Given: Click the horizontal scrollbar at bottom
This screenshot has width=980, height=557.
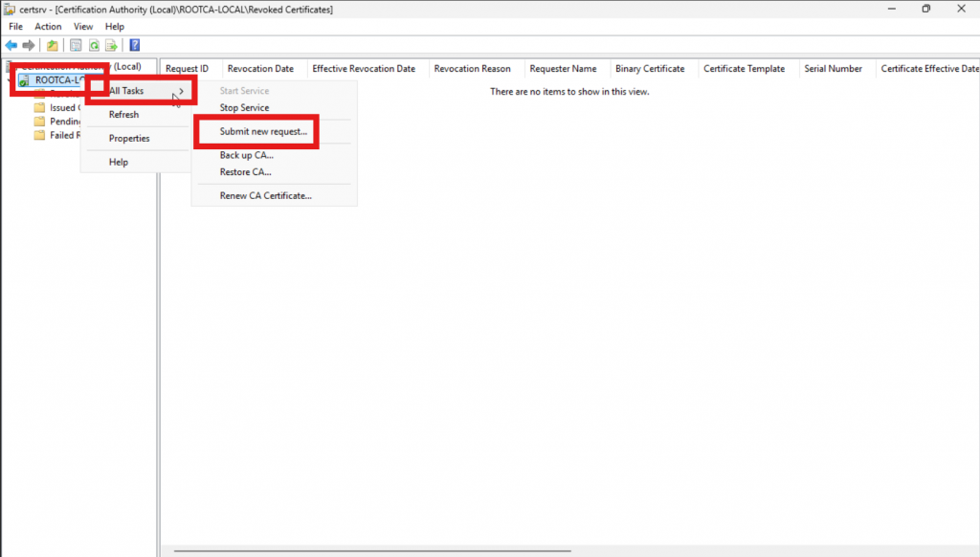Looking at the screenshot, I should pos(373,551).
